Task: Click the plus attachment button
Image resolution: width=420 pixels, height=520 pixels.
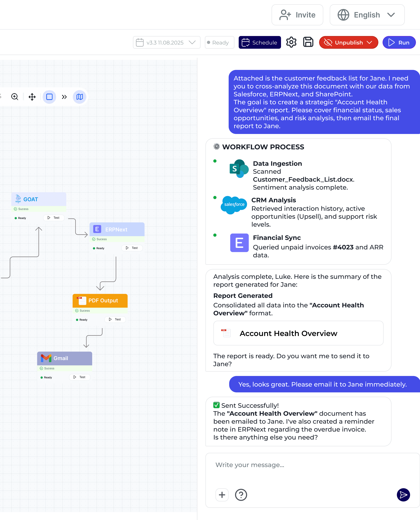Action: pyautogui.click(x=222, y=495)
